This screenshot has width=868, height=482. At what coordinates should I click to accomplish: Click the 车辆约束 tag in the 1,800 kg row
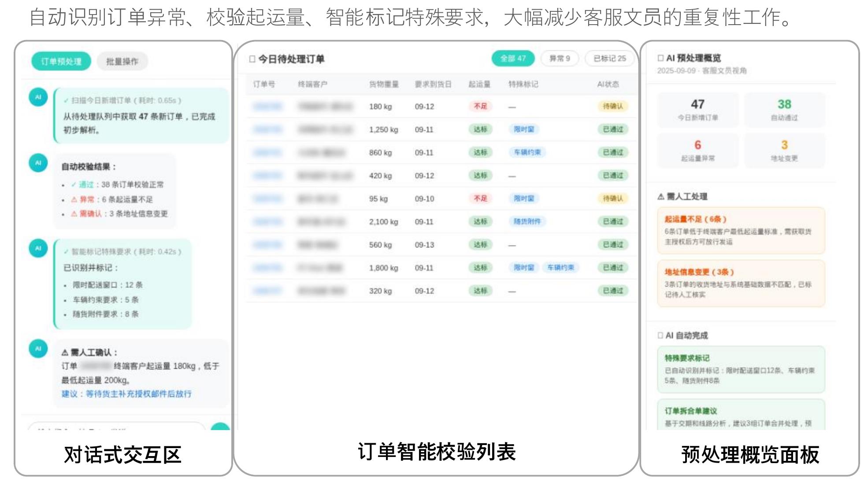(560, 267)
